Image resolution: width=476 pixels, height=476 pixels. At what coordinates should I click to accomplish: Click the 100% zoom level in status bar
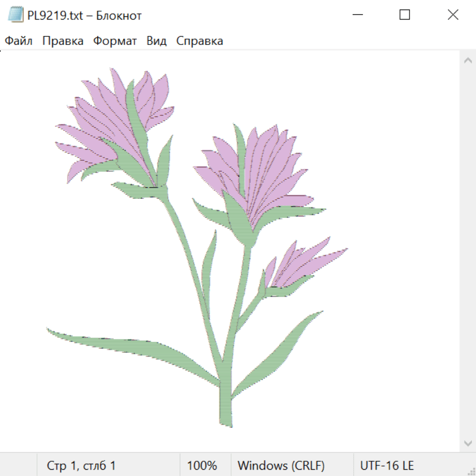pos(202,465)
